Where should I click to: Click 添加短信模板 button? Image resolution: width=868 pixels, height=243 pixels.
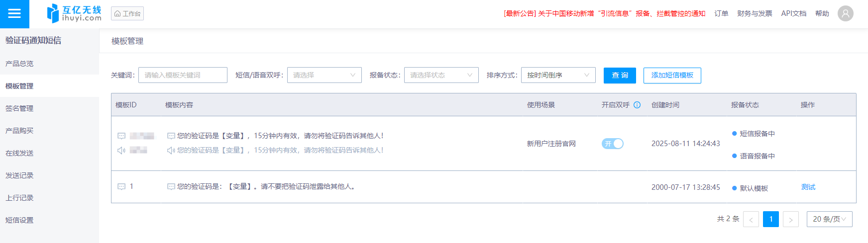click(672, 76)
